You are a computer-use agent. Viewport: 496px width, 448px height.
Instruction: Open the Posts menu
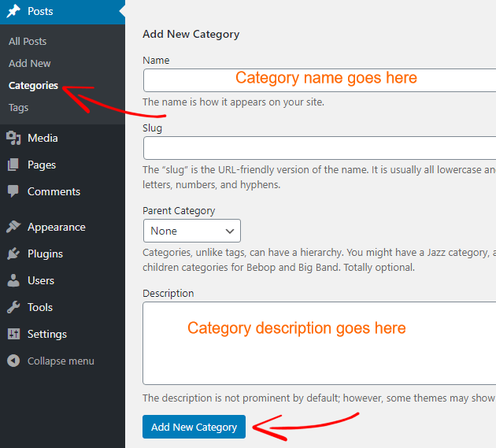pyautogui.click(x=63, y=12)
